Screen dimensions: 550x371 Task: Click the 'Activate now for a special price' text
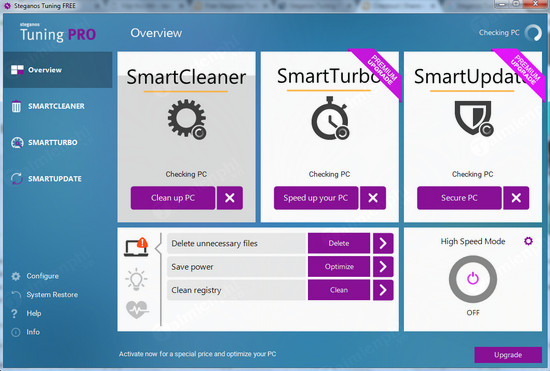(197, 354)
